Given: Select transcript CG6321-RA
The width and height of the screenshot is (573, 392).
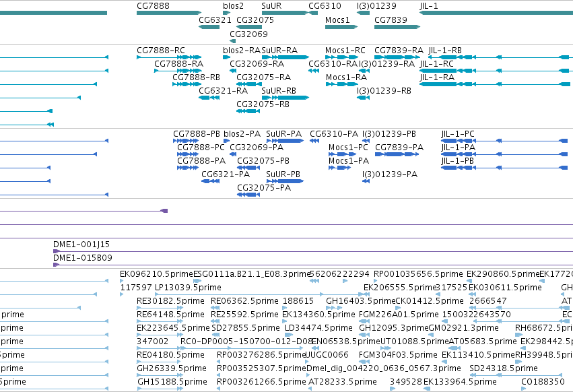Looking at the screenshot, I should coord(224,91).
